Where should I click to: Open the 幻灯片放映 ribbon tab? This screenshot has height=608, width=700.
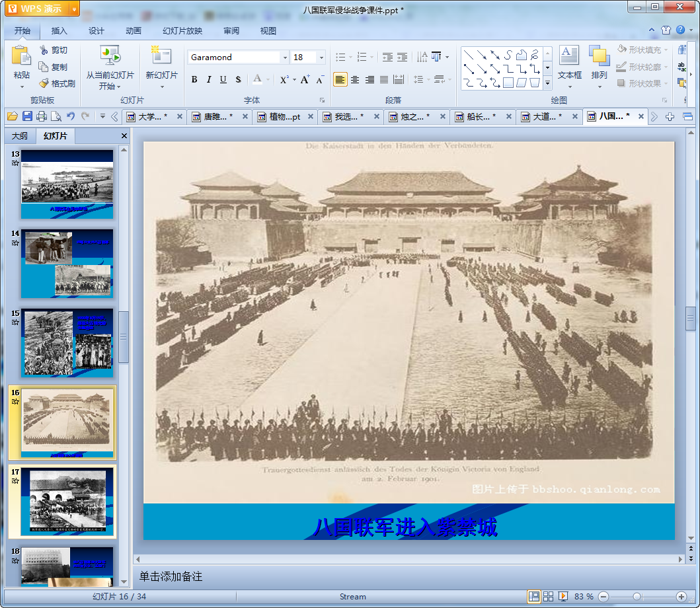[x=182, y=31]
